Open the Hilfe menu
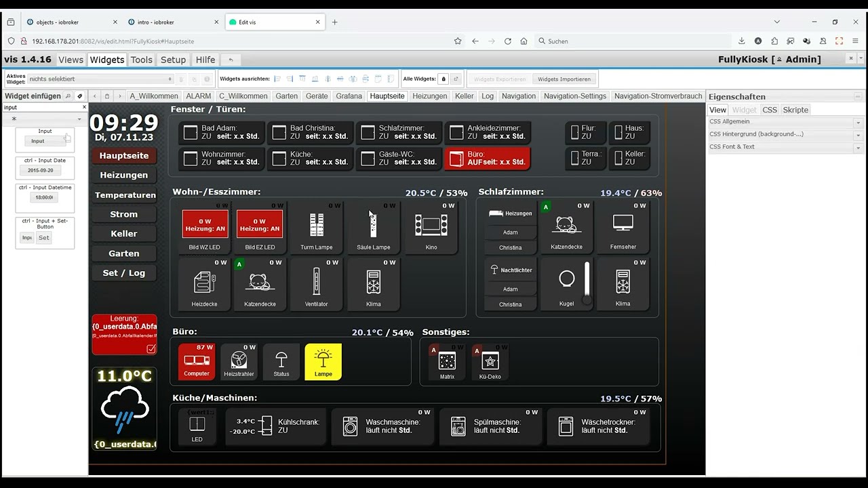The image size is (868, 488). [x=205, y=60]
